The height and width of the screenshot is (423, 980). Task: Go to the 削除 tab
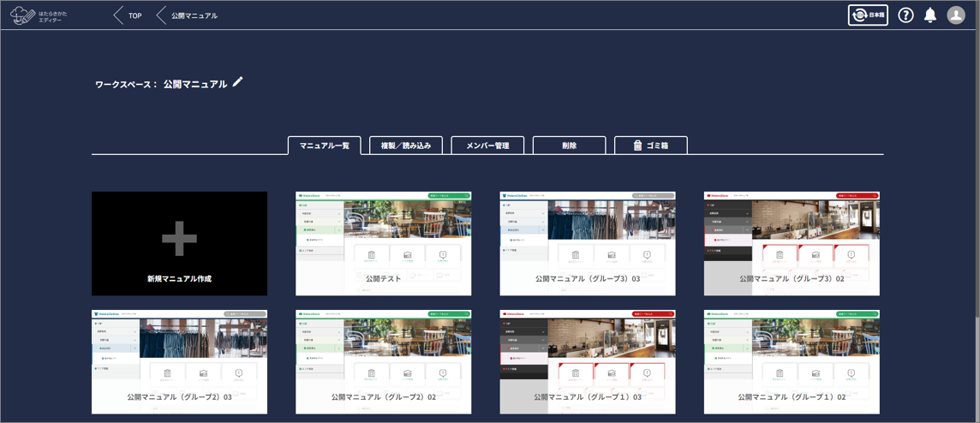[569, 146]
